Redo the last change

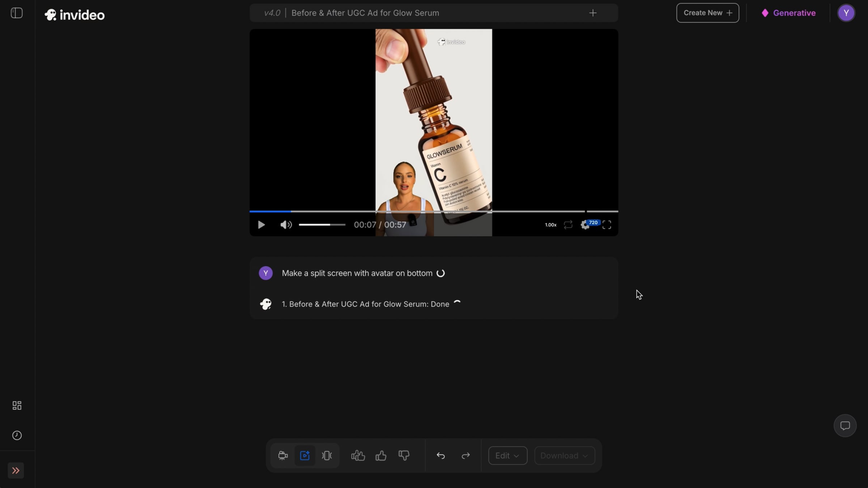coord(466,456)
